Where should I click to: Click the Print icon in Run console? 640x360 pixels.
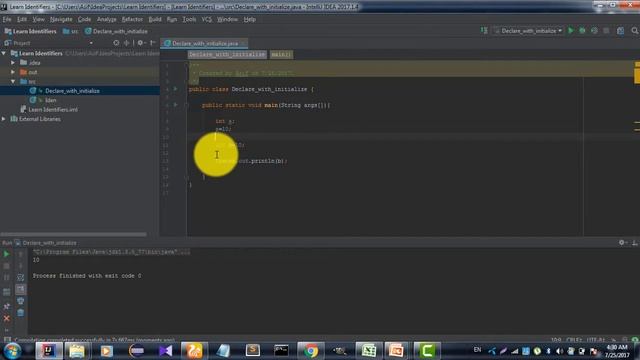pos(20,301)
